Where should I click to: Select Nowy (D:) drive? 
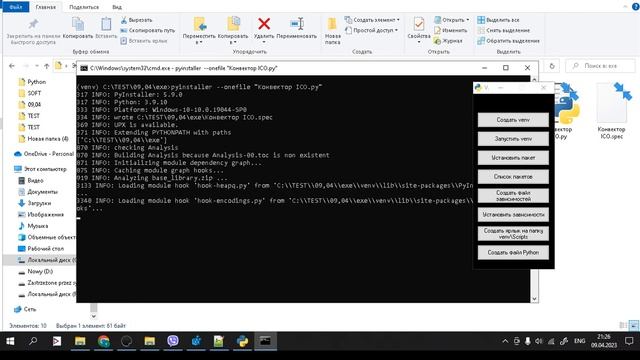pos(40,271)
